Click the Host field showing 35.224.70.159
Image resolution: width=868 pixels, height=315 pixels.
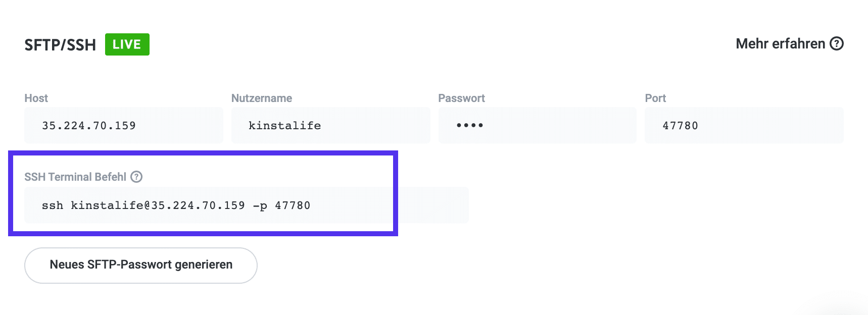pyautogui.click(x=123, y=125)
